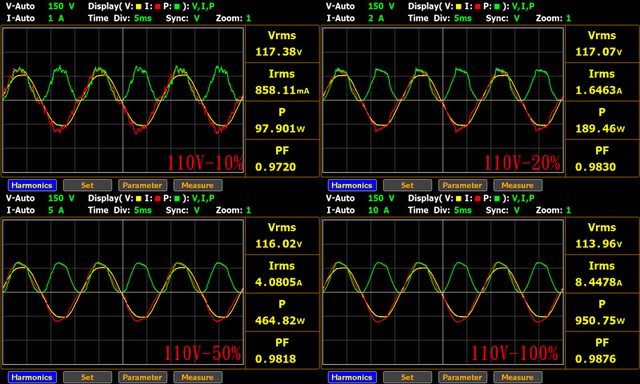The width and height of the screenshot is (640, 384).
Task: Select the yellow V color swatch in the top-left display legend
Action: pos(138,7)
